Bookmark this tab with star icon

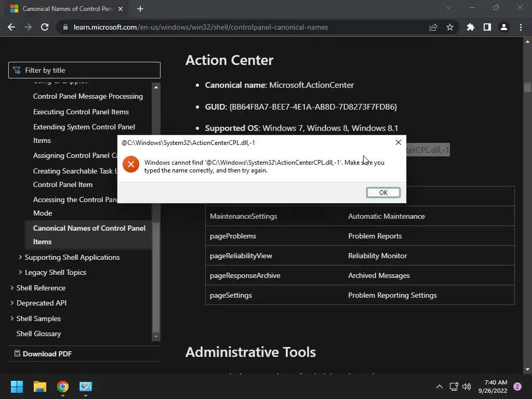pyautogui.click(x=449, y=27)
